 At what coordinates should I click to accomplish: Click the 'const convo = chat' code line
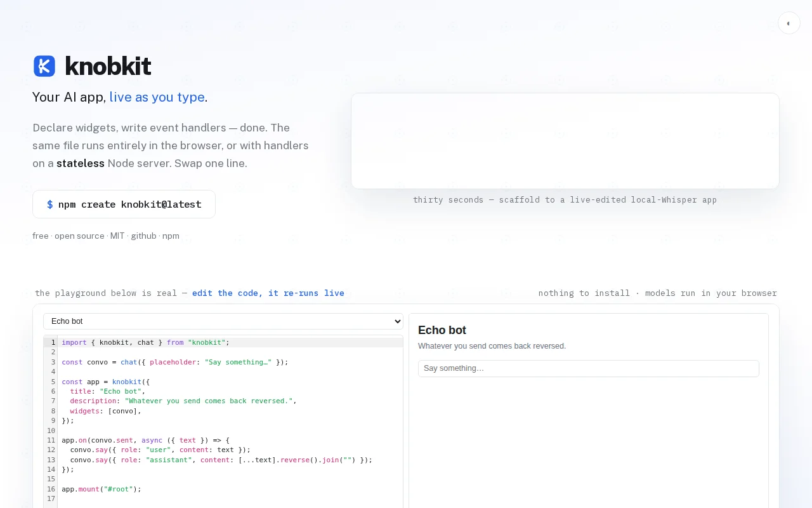[x=175, y=362]
